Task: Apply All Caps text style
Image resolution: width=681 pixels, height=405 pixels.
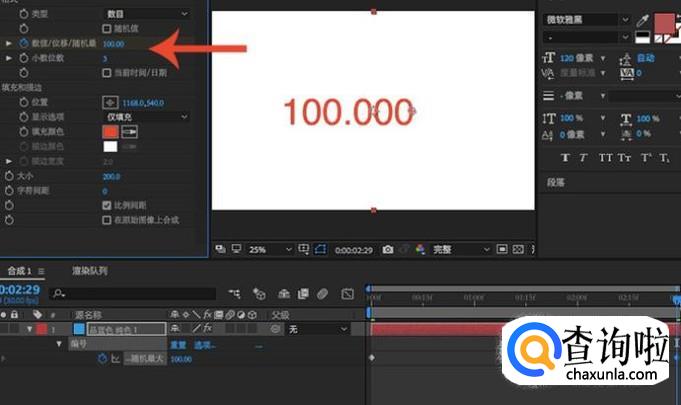Action: pyautogui.click(x=606, y=158)
